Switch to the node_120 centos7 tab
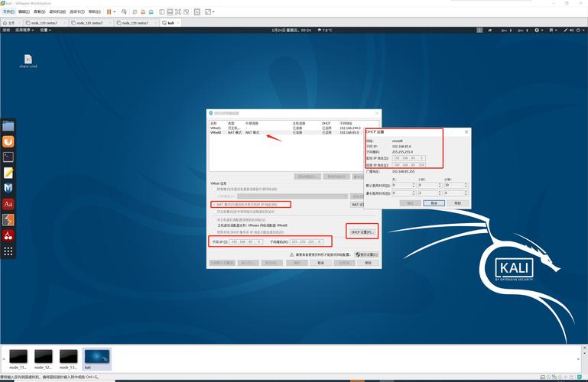588x382 pixels. [x=89, y=23]
